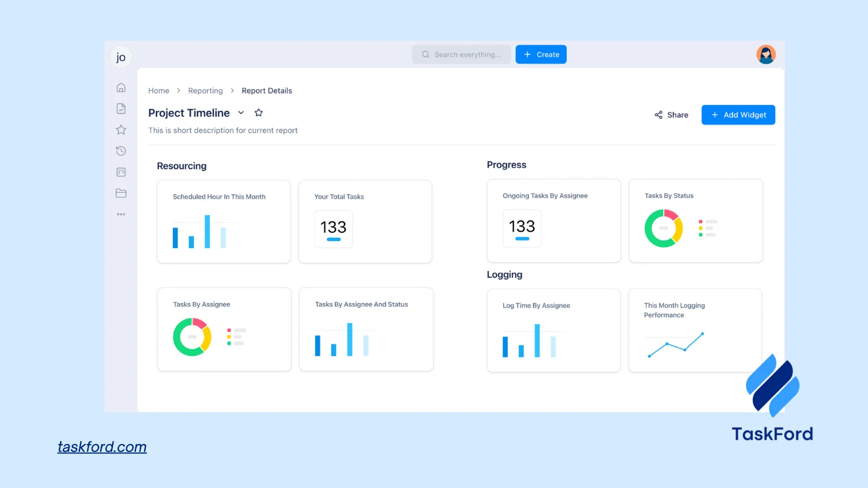Open the taskford.com link

(102, 447)
